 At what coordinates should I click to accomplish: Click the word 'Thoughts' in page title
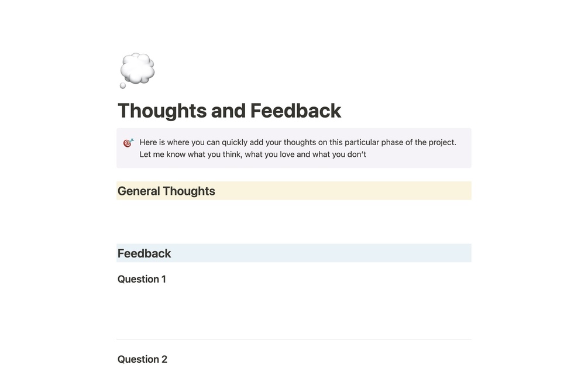point(161,111)
